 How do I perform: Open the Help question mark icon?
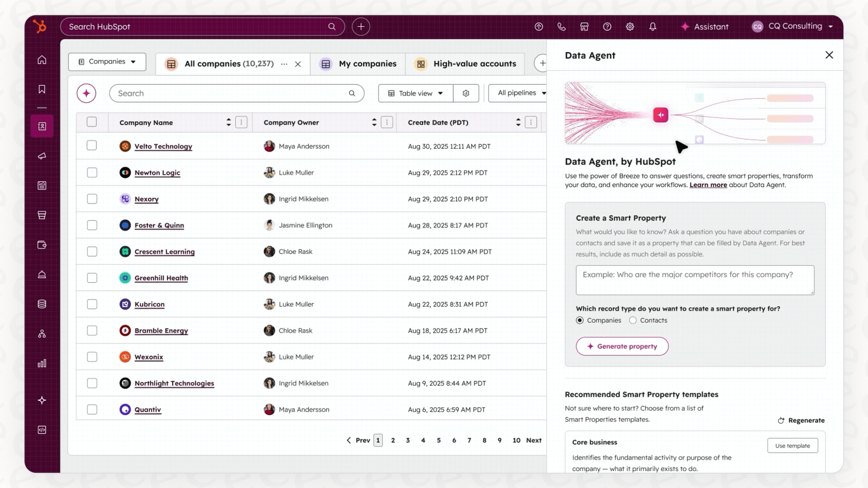[x=607, y=26]
